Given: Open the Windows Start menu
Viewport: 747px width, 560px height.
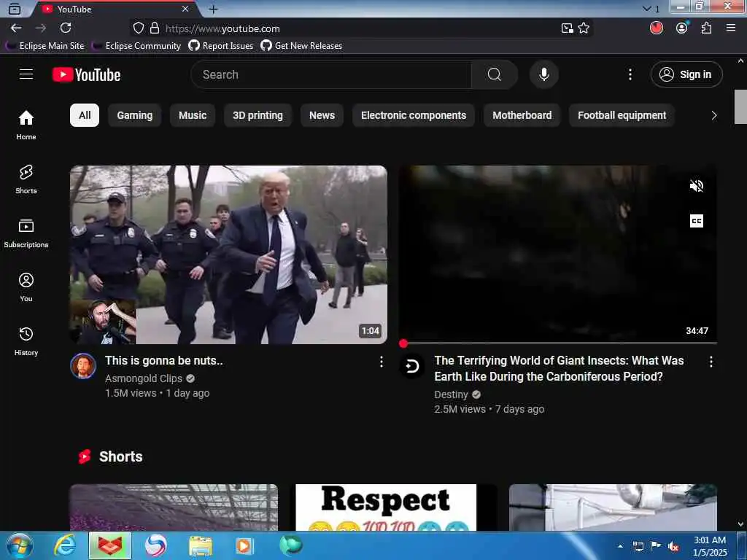Looking at the screenshot, I should click(19, 545).
